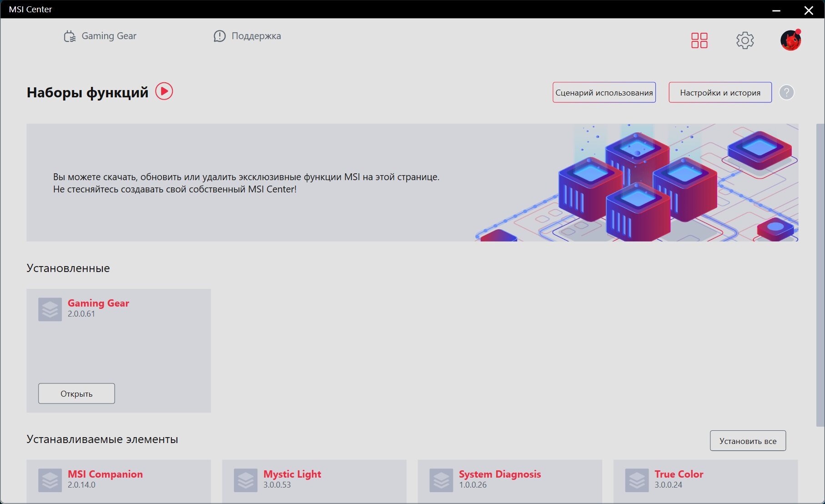Screen dimensions: 825x504
Task: Click the Установленные section heading
Action: click(68, 268)
